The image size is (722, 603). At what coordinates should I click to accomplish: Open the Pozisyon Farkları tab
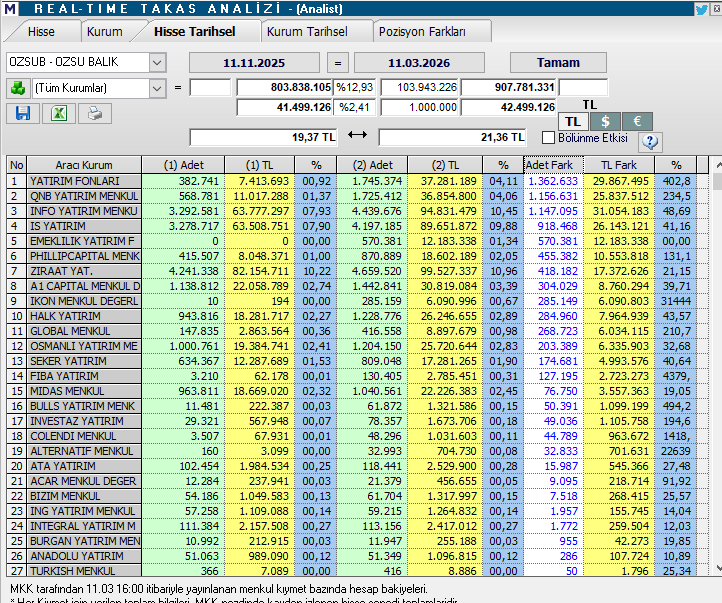point(422,32)
